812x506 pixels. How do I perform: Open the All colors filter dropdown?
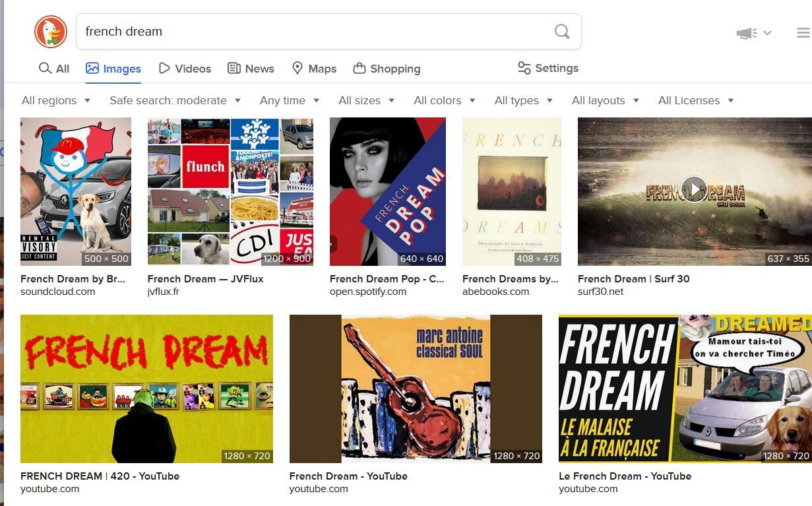445,100
